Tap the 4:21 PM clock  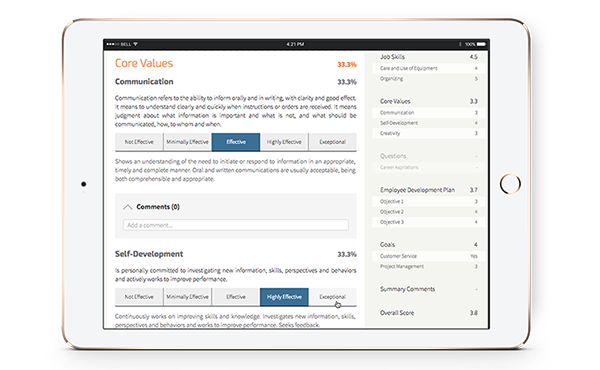coord(295,44)
